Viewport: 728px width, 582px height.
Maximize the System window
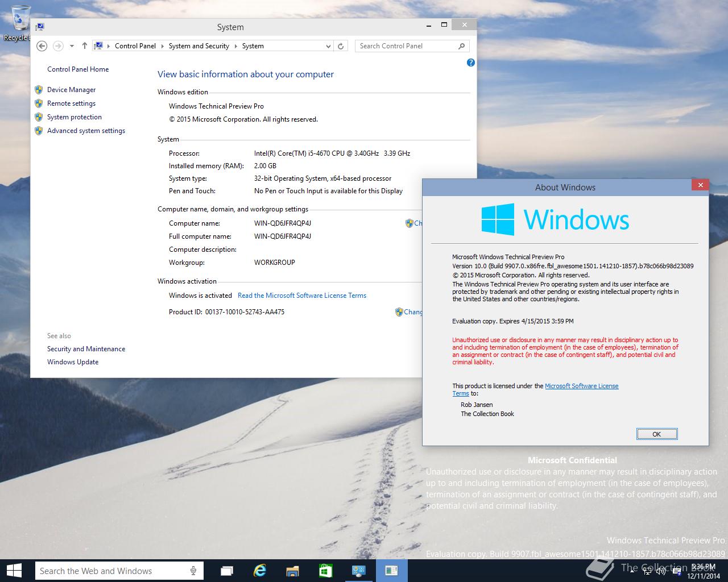point(444,25)
